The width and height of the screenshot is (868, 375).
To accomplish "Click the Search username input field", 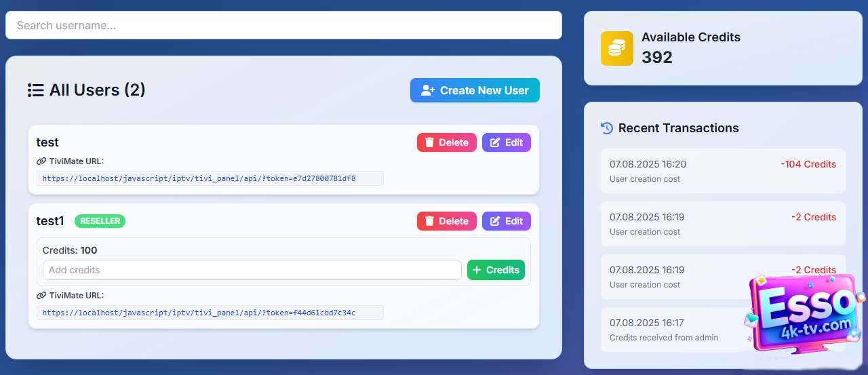I will [x=283, y=25].
